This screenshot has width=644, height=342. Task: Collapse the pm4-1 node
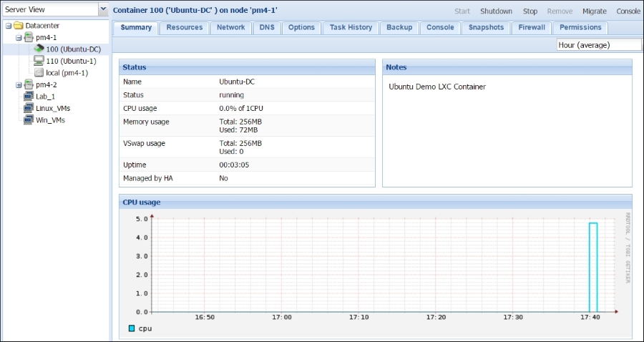19,38
